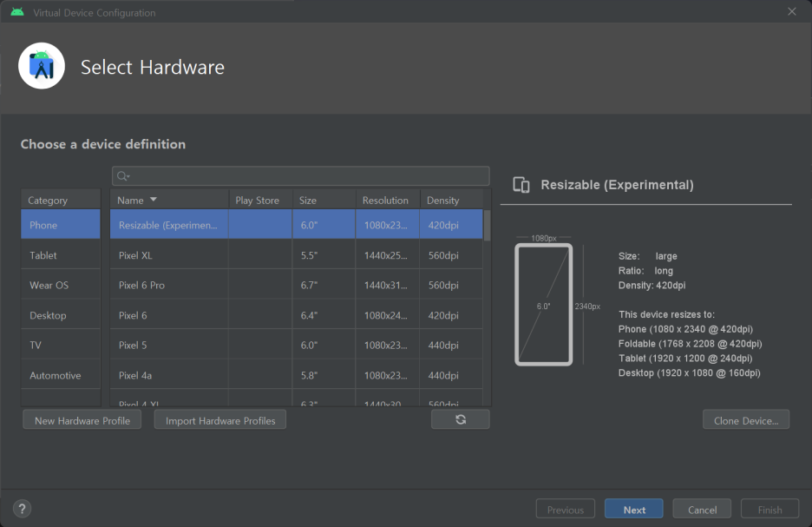Select the Phone category

click(x=61, y=225)
